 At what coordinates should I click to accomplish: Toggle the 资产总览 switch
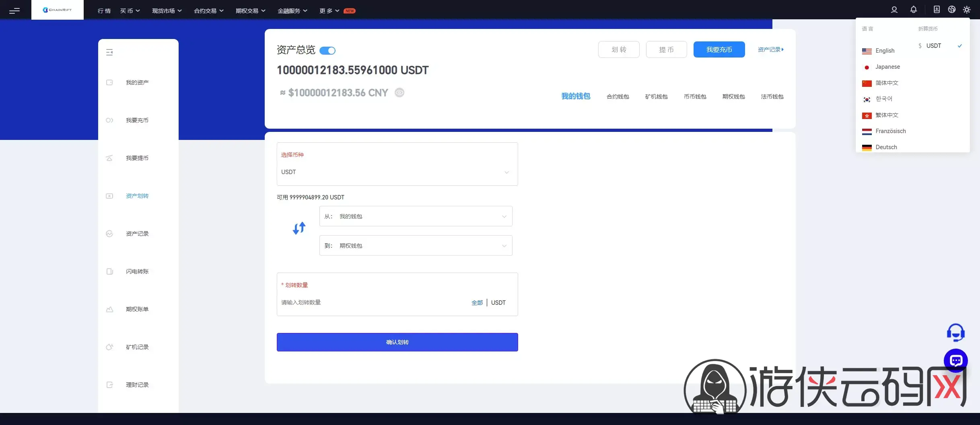click(327, 51)
